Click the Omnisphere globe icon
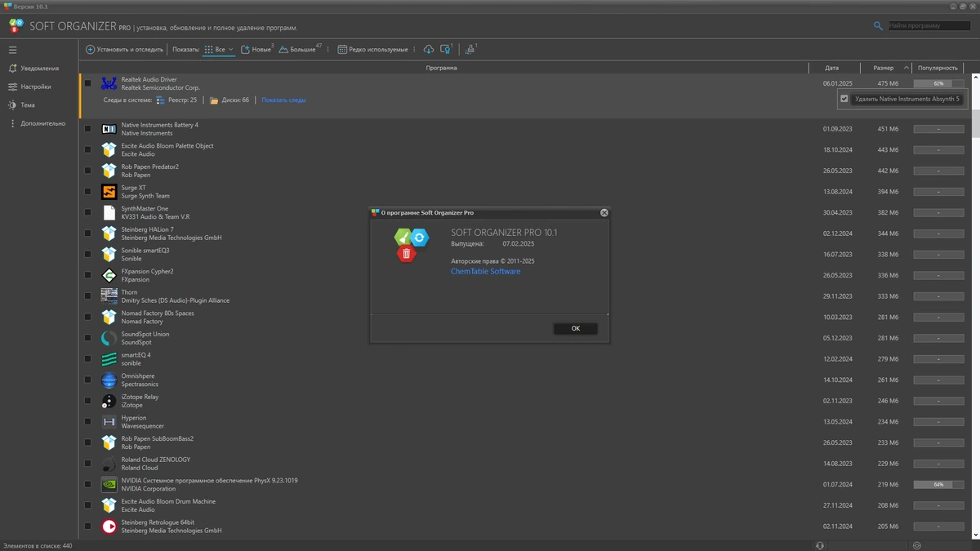Viewport: 980px width, 551px height. [x=109, y=380]
